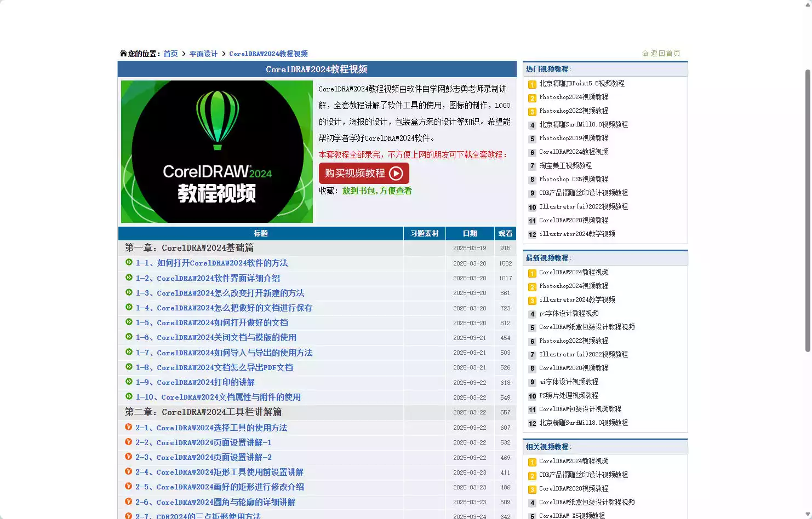Open Photoshop CS5视频教程 link

574,180
